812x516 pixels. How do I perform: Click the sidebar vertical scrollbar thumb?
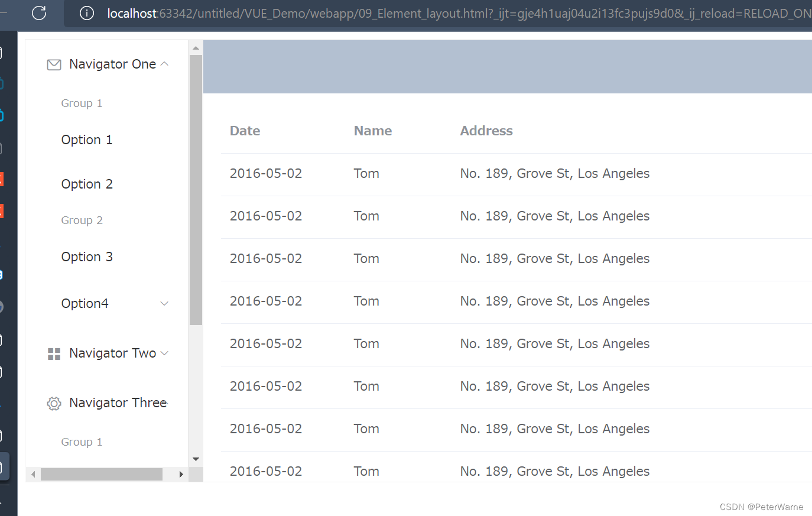coord(196,190)
